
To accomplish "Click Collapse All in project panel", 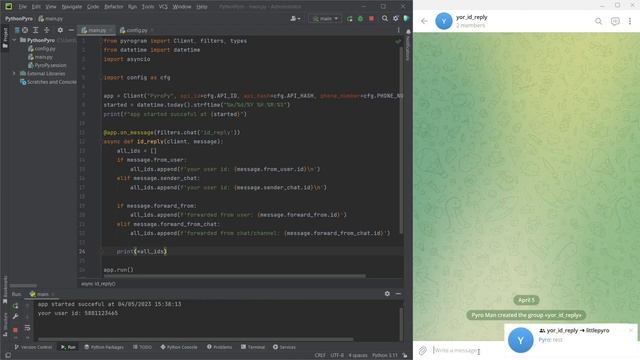I will tap(47, 30).
